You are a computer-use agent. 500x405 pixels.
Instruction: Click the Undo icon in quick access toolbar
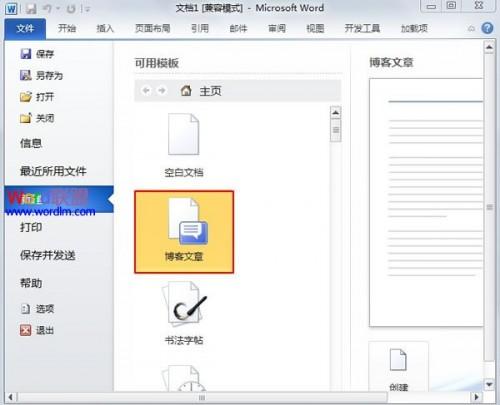point(48,9)
